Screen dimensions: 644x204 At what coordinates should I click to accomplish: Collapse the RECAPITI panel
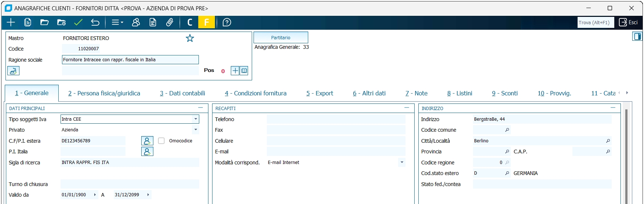click(407, 108)
